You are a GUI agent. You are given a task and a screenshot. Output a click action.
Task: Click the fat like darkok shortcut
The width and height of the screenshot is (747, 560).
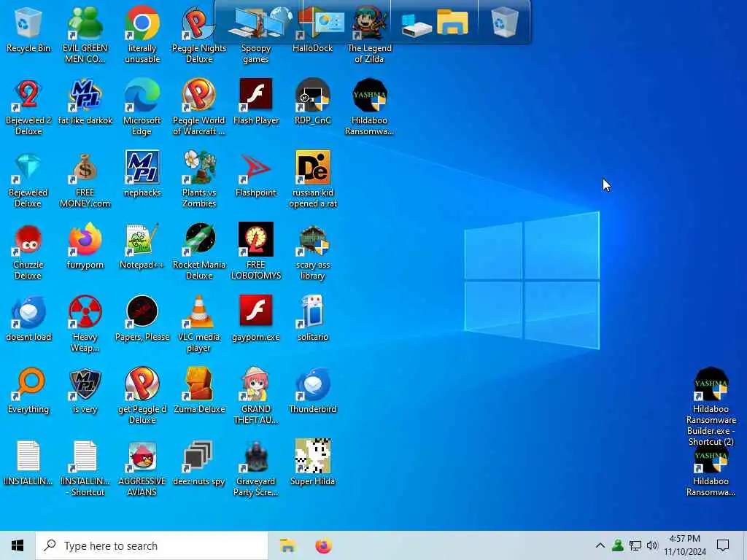[85, 102]
